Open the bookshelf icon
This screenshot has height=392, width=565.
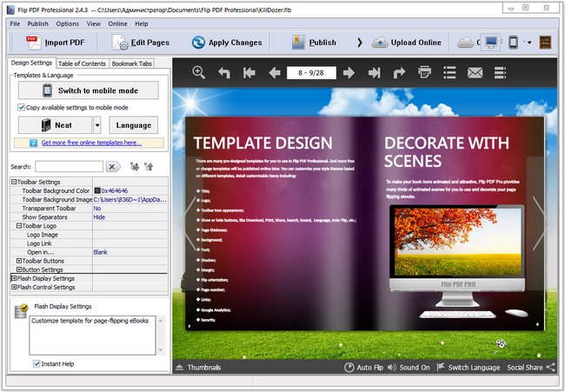click(x=546, y=43)
